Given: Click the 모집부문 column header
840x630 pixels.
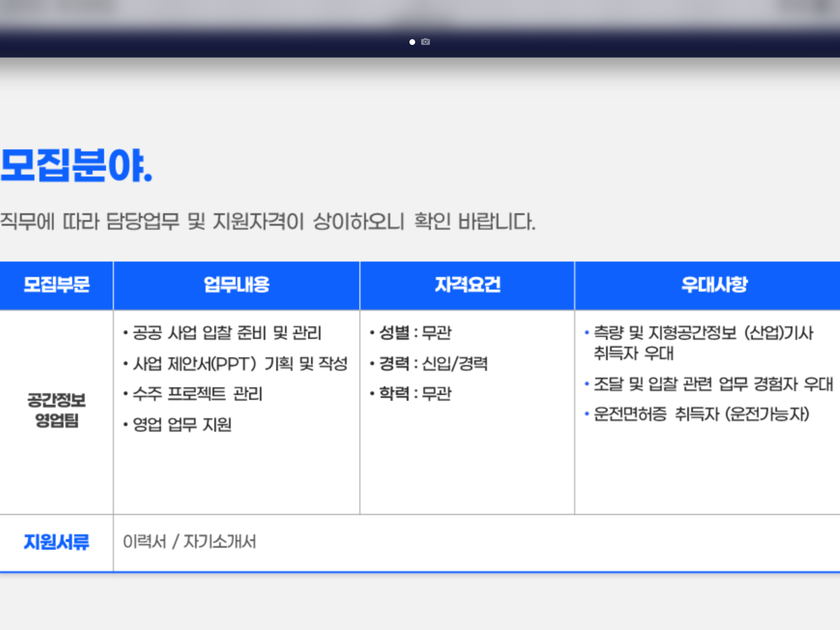Looking at the screenshot, I should [56, 285].
